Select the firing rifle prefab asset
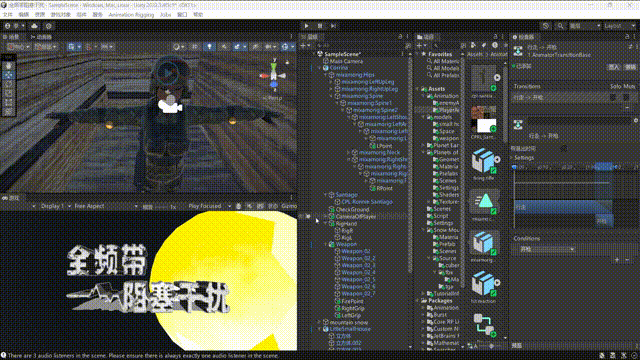Image resolution: width=640 pixels, height=360 pixels. pos(484,160)
